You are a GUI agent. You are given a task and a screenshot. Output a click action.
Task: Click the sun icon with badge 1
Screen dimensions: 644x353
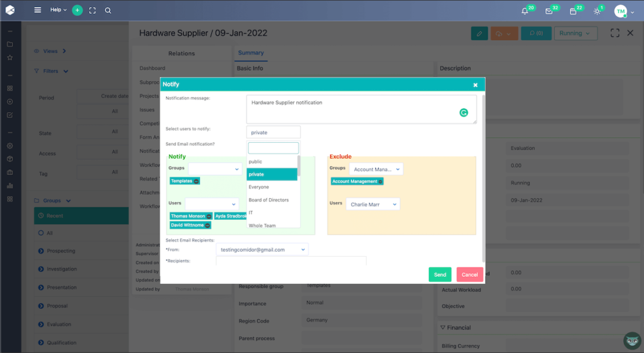pyautogui.click(x=597, y=11)
